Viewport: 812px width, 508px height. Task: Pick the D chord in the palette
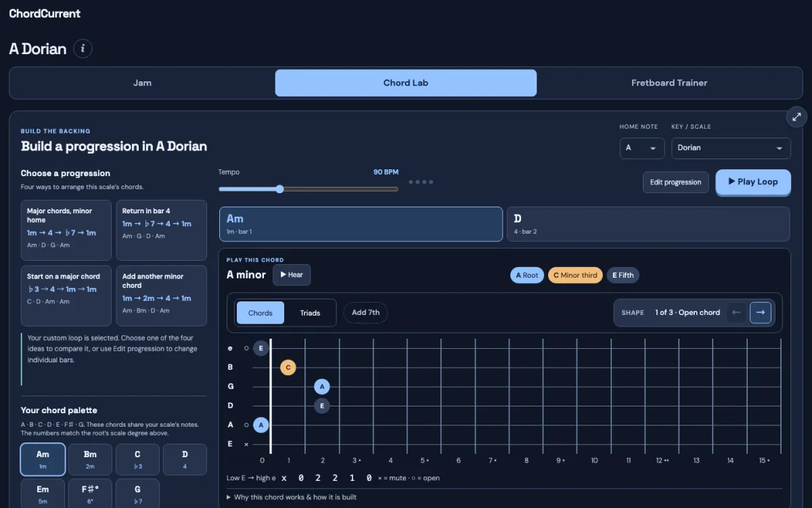185,459
